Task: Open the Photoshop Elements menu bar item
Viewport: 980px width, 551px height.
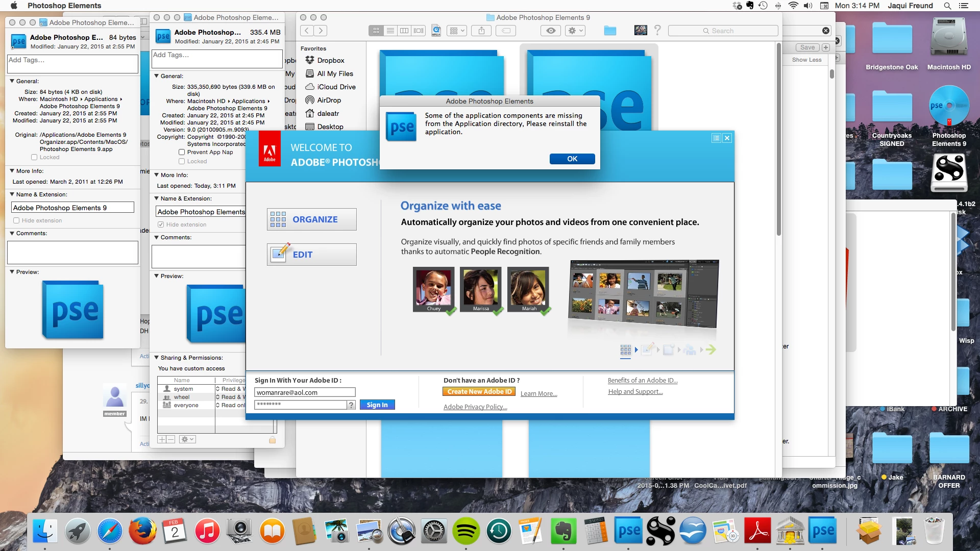Action: 64,6
